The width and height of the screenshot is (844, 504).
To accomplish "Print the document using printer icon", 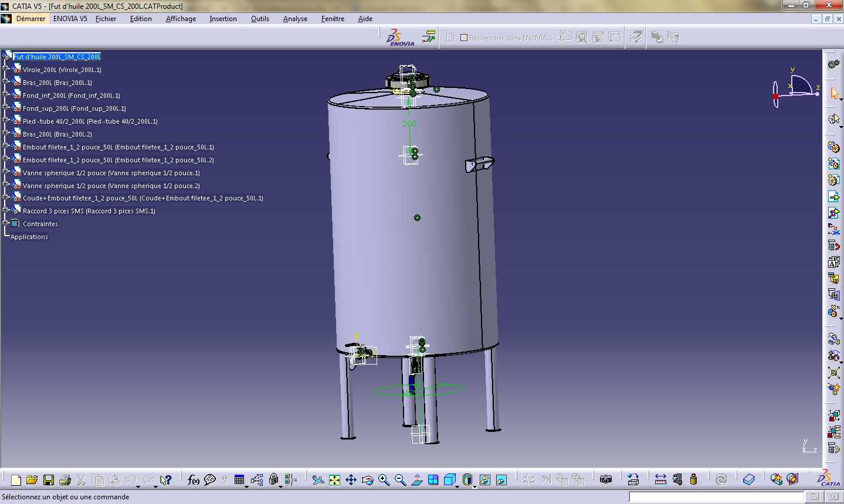I will click(65, 480).
